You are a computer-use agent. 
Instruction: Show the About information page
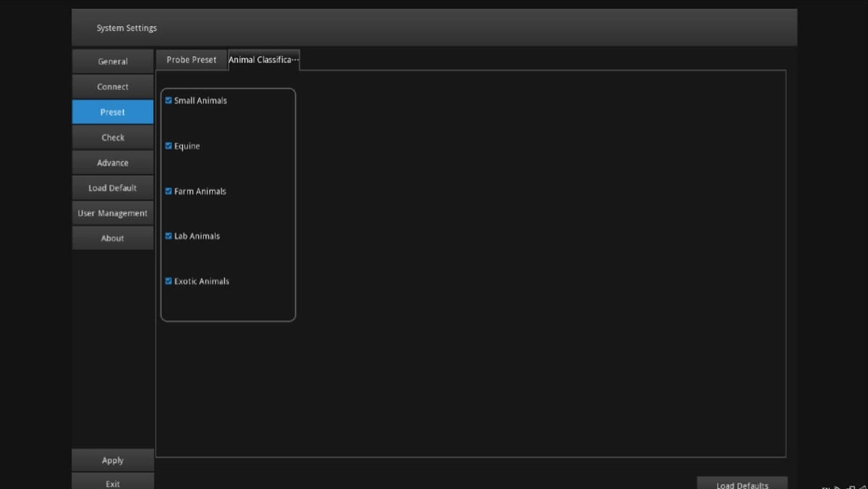113,238
